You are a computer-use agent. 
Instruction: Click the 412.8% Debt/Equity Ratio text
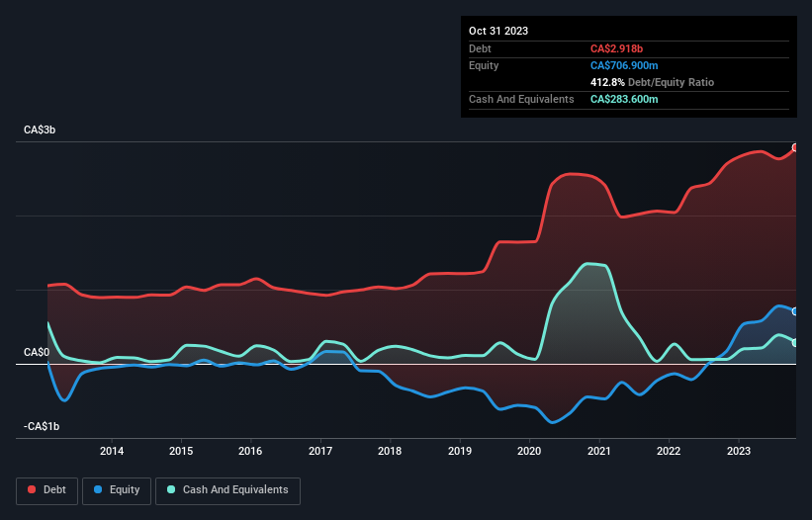pyautogui.click(x=652, y=82)
